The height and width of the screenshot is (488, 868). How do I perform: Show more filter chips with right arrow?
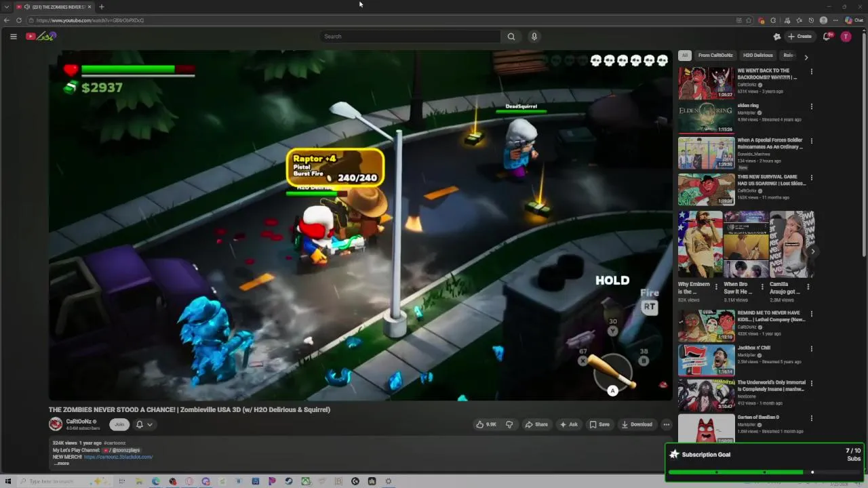806,57
